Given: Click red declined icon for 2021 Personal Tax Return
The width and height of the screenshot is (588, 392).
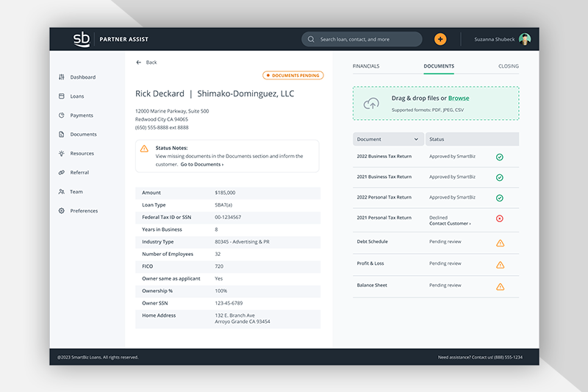Looking at the screenshot, I should click(x=499, y=218).
